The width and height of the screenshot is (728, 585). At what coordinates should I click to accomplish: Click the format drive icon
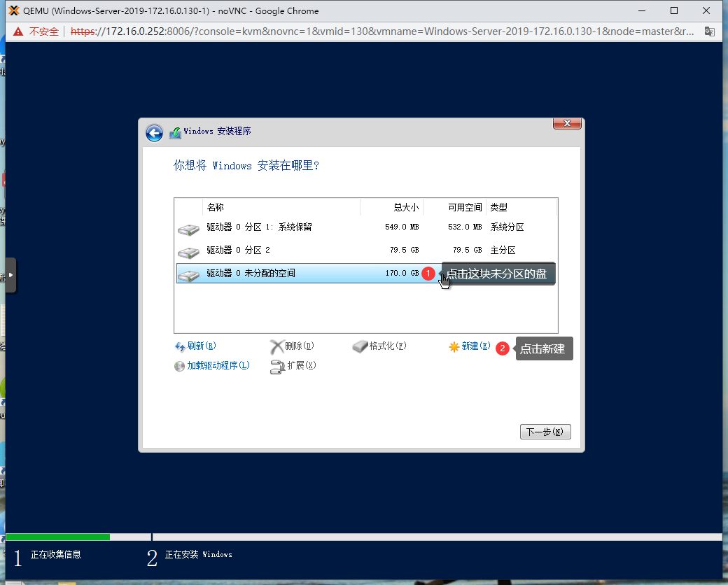(360, 347)
